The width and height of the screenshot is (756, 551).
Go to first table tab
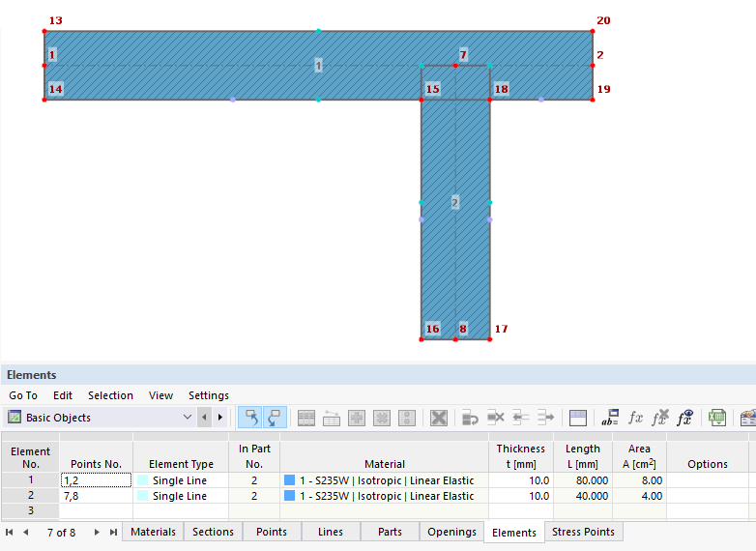9,533
